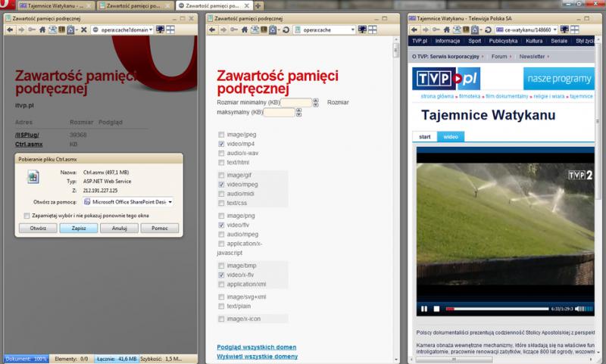Expand the Forum menu arrow
The height and width of the screenshot is (364, 606).
point(510,57)
